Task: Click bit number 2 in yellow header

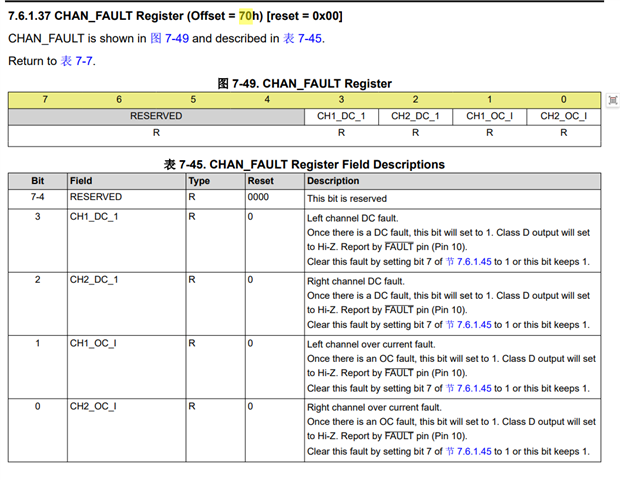Action: [415, 100]
